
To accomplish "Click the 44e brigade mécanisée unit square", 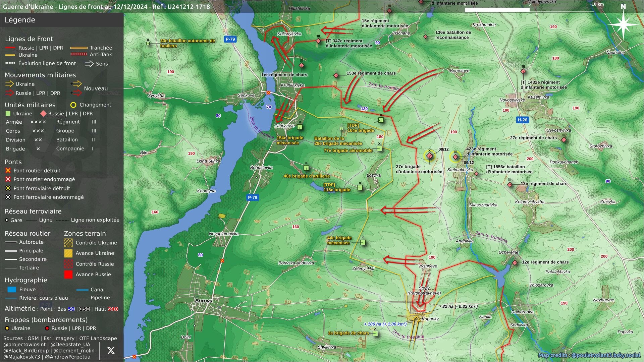I will pos(363,242).
